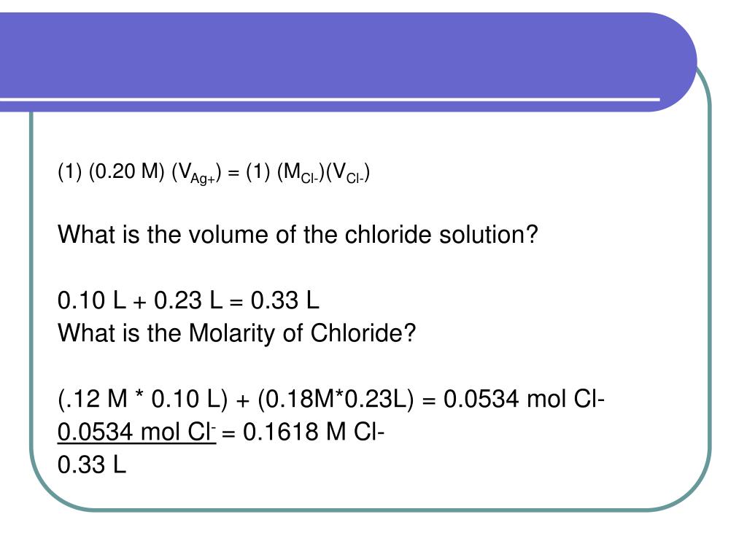
Task: Click the purple header banner
Action: pyautogui.click(x=348, y=62)
